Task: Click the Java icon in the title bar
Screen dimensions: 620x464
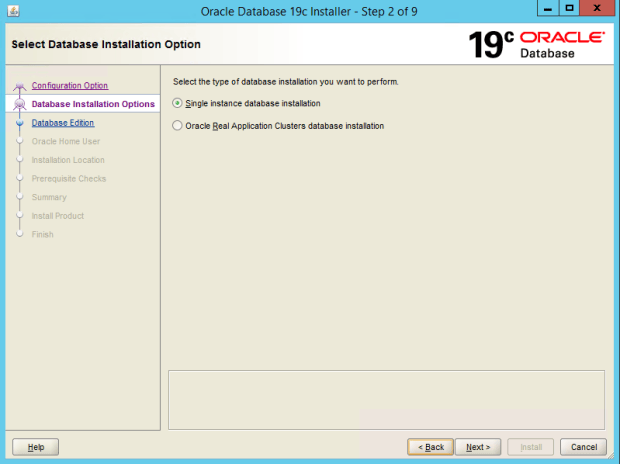Action: tap(13, 11)
